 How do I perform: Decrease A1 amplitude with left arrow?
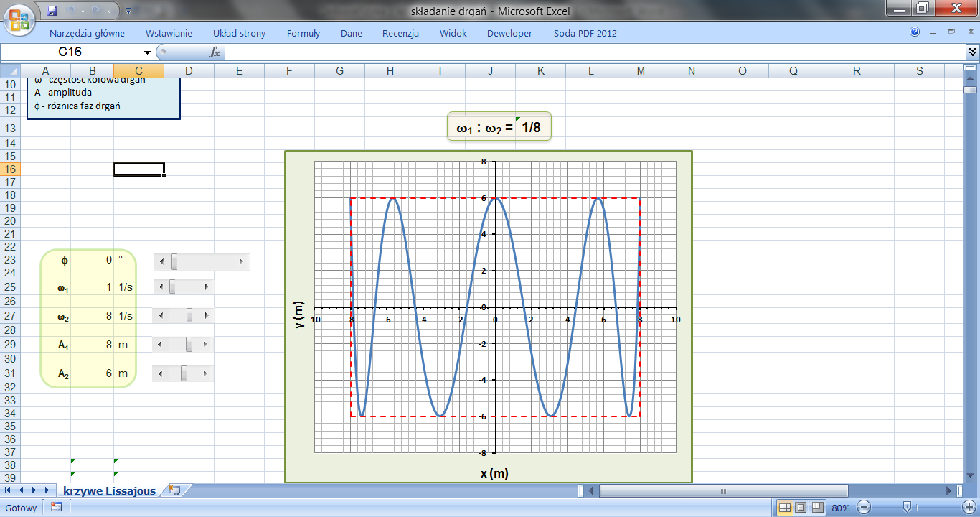[x=161, y=345]
